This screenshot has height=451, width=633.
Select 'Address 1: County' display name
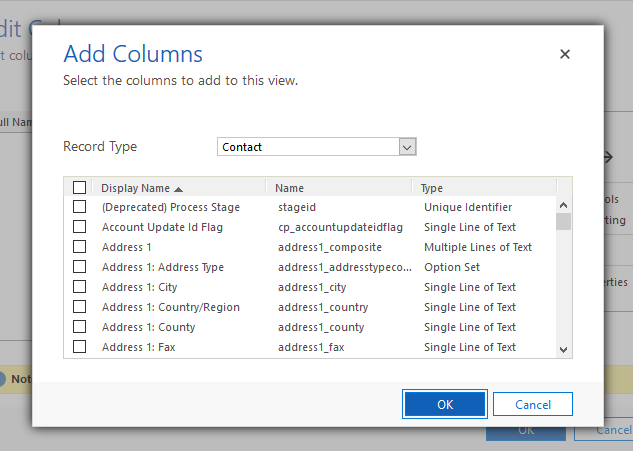click(x=149, y=327)
